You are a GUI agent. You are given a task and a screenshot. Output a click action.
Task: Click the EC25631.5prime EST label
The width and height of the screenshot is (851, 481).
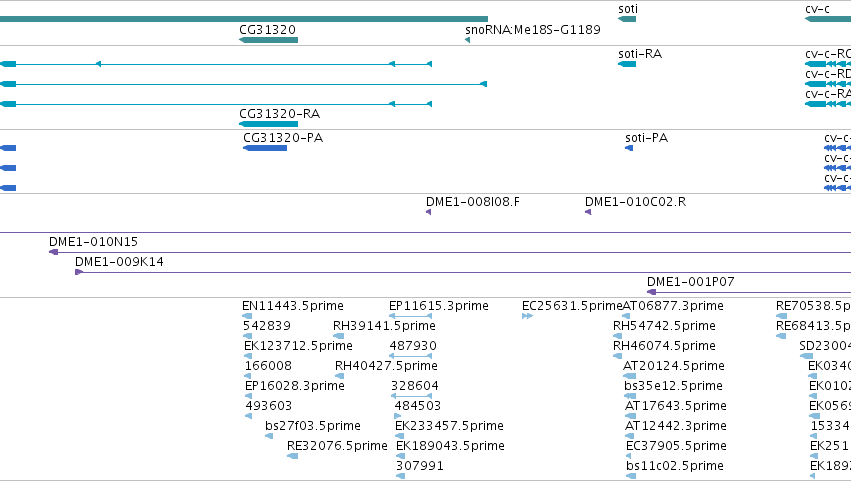click(x=572, y=306)
